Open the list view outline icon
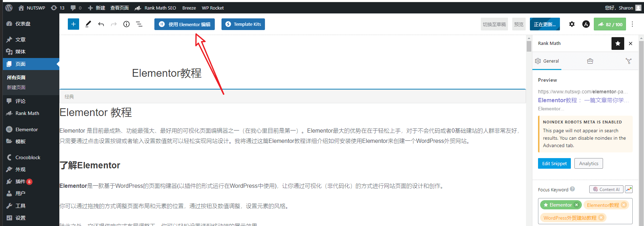This screenshot has height=226, width=644. 139,24
